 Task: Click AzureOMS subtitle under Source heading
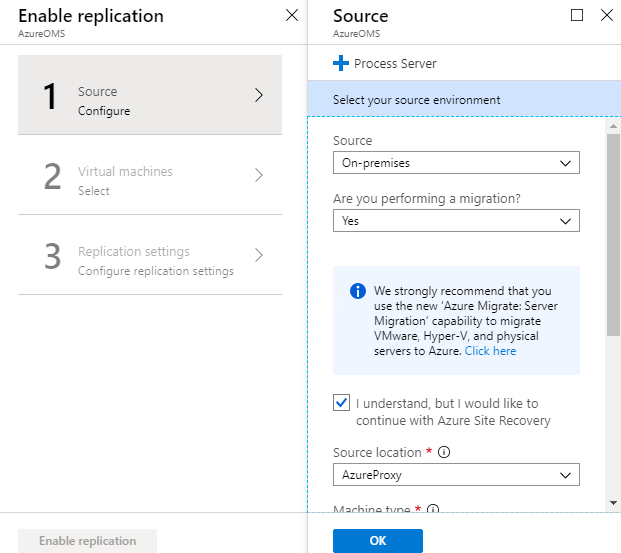pos(356,34)
